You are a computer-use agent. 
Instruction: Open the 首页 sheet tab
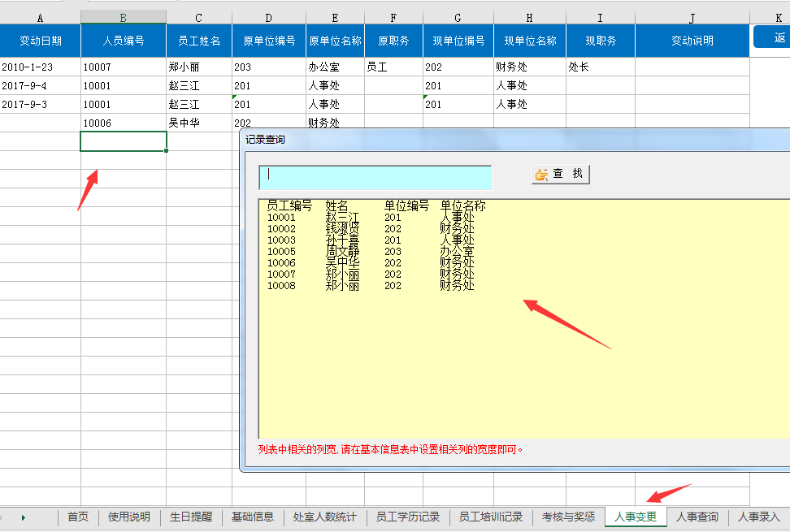(78, 517)
